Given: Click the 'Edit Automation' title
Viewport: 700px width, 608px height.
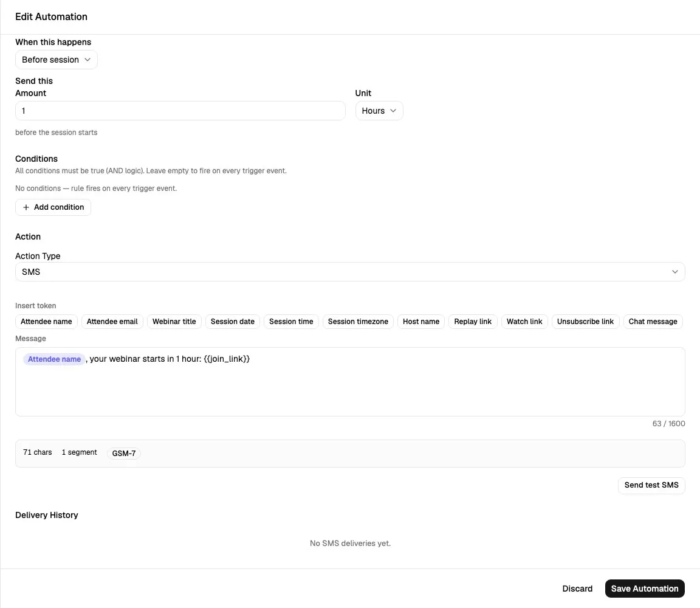Looking at the screenshot, I should (51, 17).
